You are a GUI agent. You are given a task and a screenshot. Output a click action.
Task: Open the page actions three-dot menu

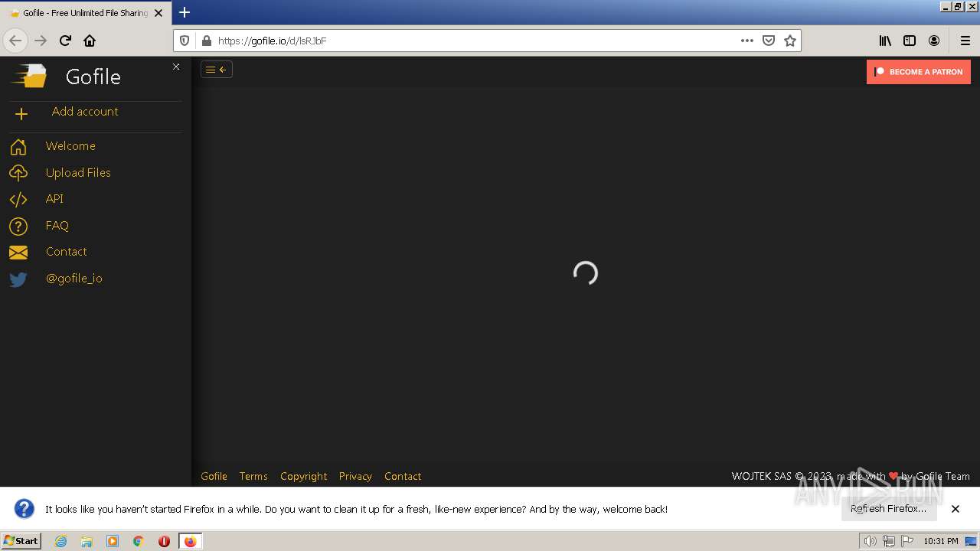tap(747, 41)
